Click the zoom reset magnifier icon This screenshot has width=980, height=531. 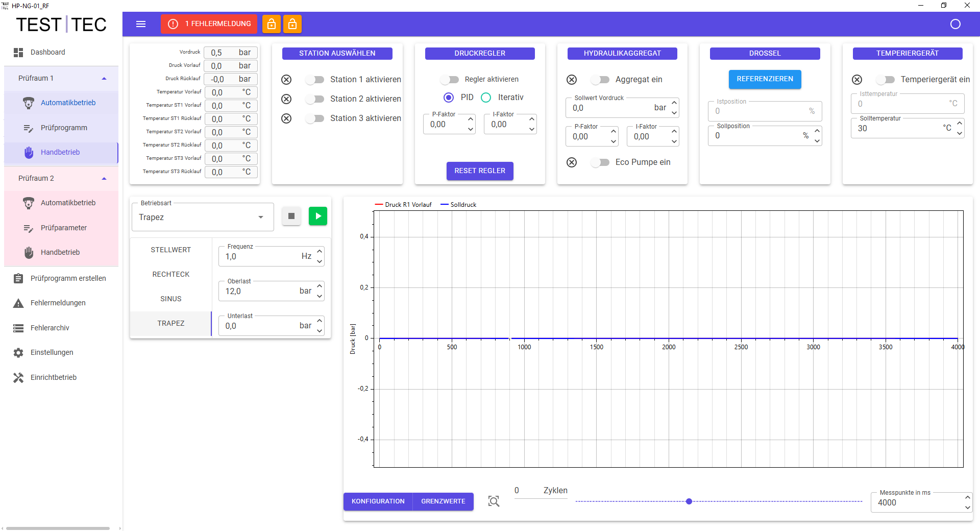click(494, 501)
